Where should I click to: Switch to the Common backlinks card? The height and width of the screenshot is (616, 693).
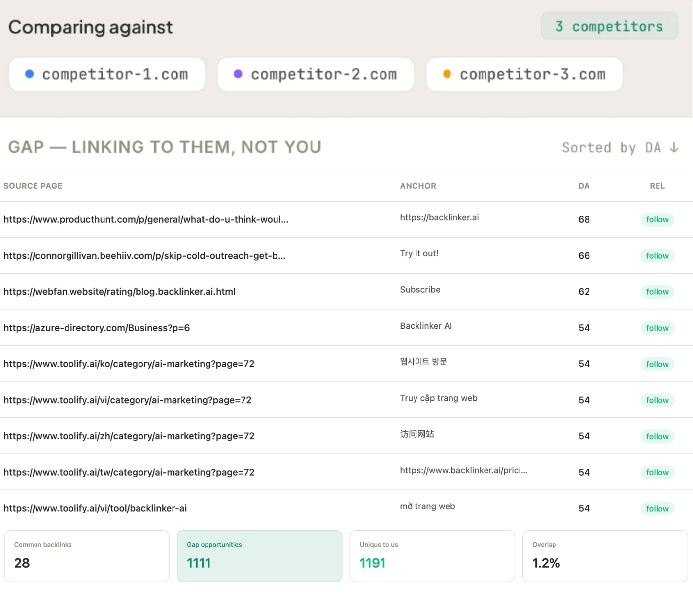pos(87,556)
